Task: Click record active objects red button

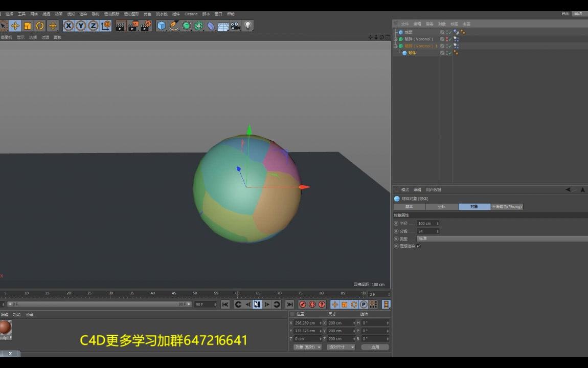Action: click(x=302, y=304)
